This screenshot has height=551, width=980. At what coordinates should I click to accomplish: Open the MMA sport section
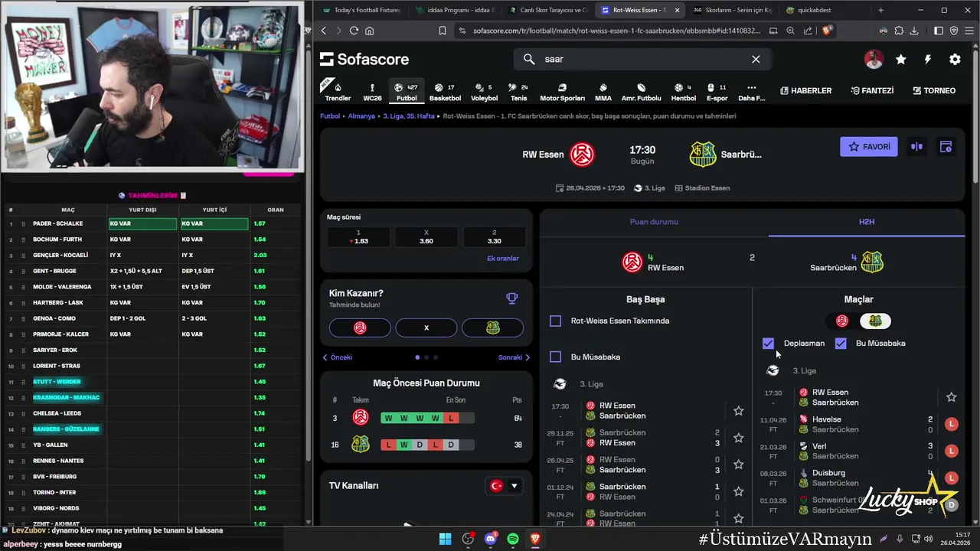[x=603, y=91]
